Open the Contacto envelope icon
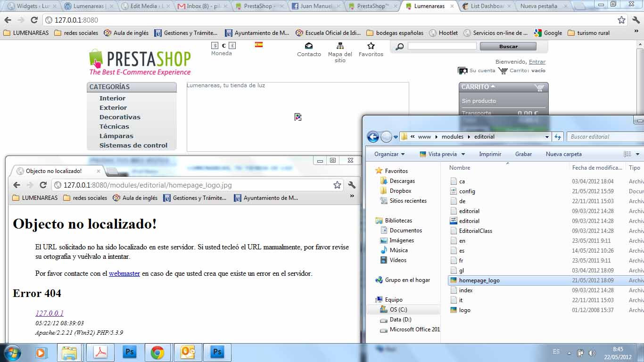The width and height of the screenshot is (644, 362). [x=309, y=46]
